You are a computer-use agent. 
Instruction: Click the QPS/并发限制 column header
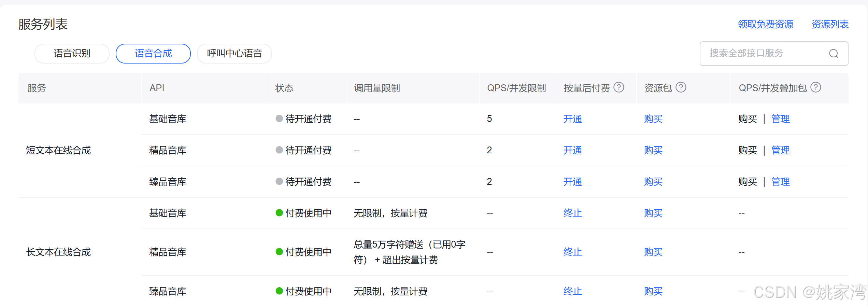coord(516,88)
